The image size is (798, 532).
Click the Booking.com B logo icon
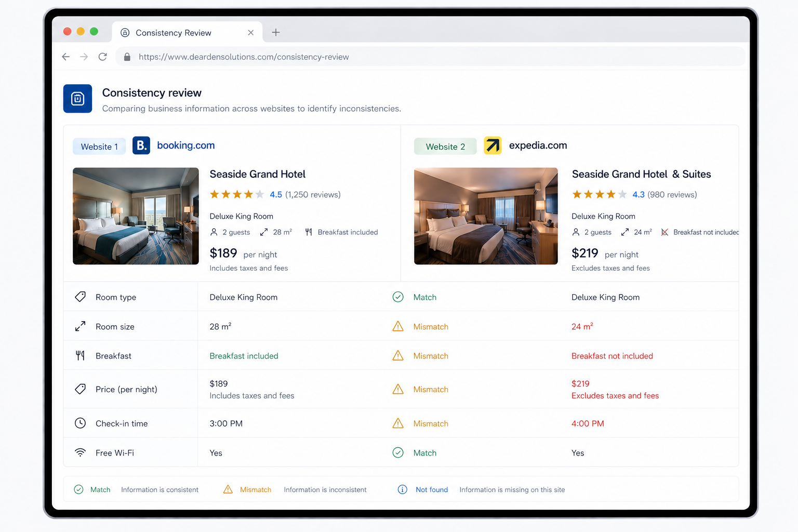point(141,145)
